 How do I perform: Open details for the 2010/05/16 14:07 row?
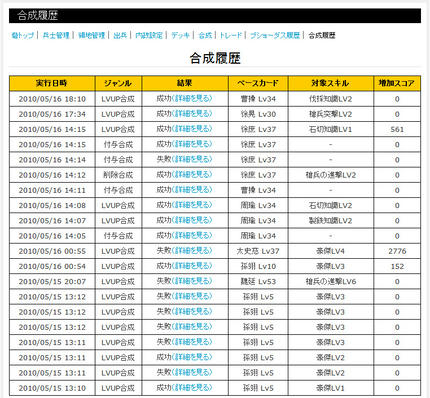pos(192,220)
